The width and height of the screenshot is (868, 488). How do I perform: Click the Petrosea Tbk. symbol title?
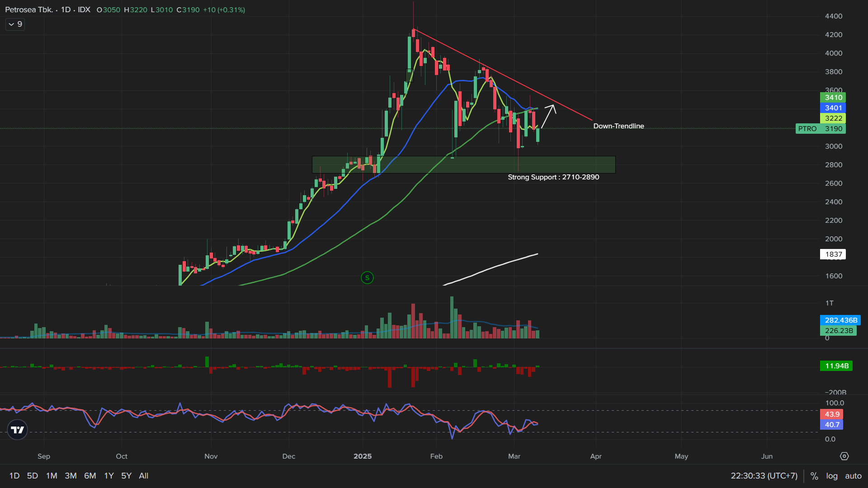[29, 9]
